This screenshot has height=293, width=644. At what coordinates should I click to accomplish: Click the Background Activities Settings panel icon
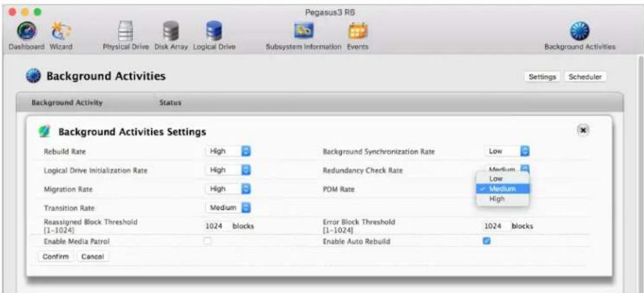pyautogui.click(x=44, y=132)
